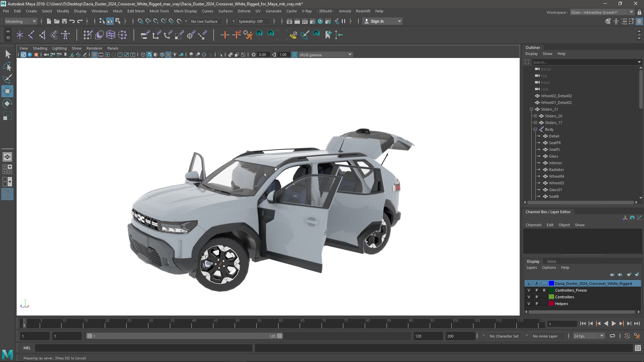Open the Channels menu in Channel Box
The width and height of the screenshot is (644, 362).
pos(533,225)
